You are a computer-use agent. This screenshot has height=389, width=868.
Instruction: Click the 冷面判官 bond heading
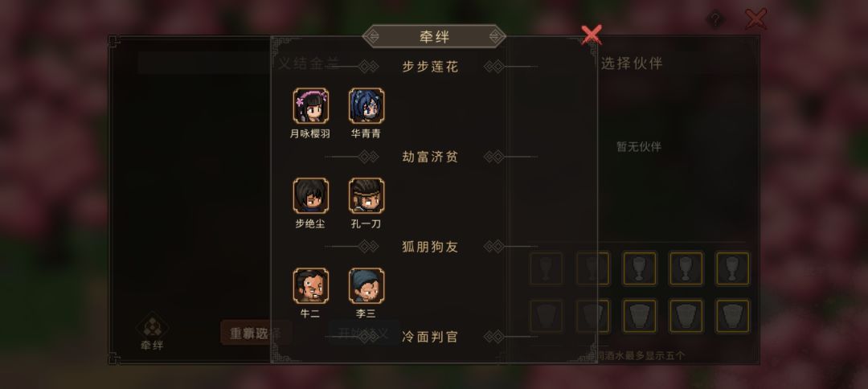pos(430,337)
